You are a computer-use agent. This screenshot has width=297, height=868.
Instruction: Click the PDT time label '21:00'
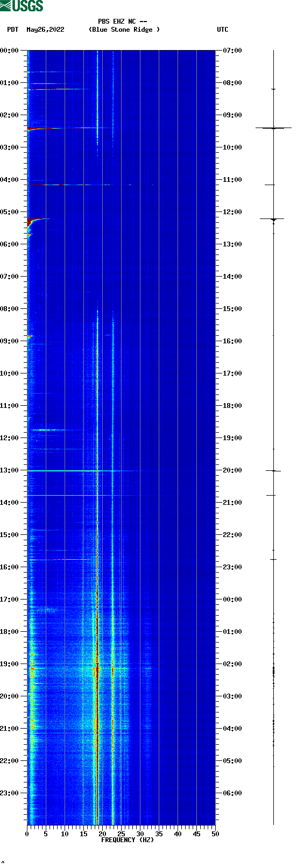pyautogui.click(x=10, y=729)
